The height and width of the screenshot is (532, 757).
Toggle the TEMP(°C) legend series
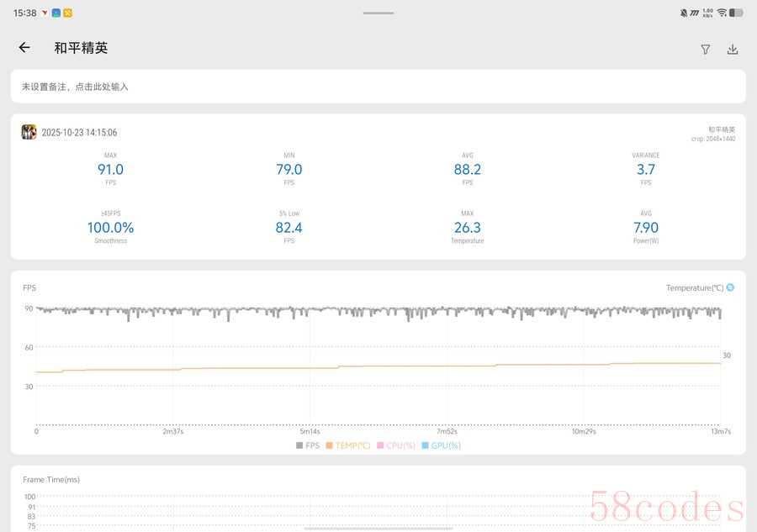pyautogui.click(x=348, y=445)
